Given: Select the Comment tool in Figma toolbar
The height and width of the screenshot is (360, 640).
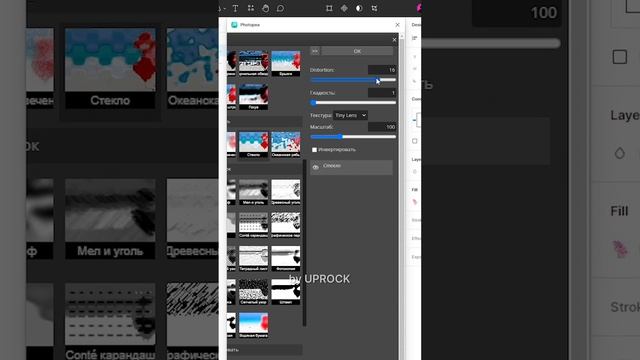Looking at the screenshot, I should [280, 8].
